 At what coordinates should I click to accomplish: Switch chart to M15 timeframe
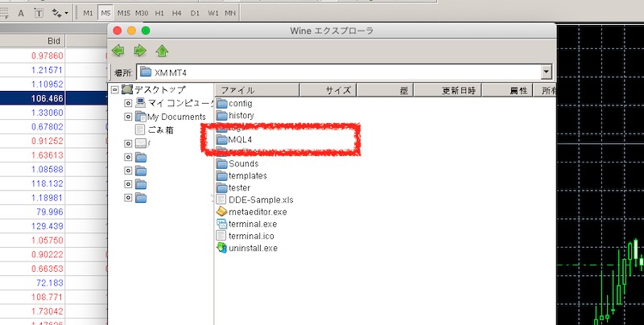[124, 13]
